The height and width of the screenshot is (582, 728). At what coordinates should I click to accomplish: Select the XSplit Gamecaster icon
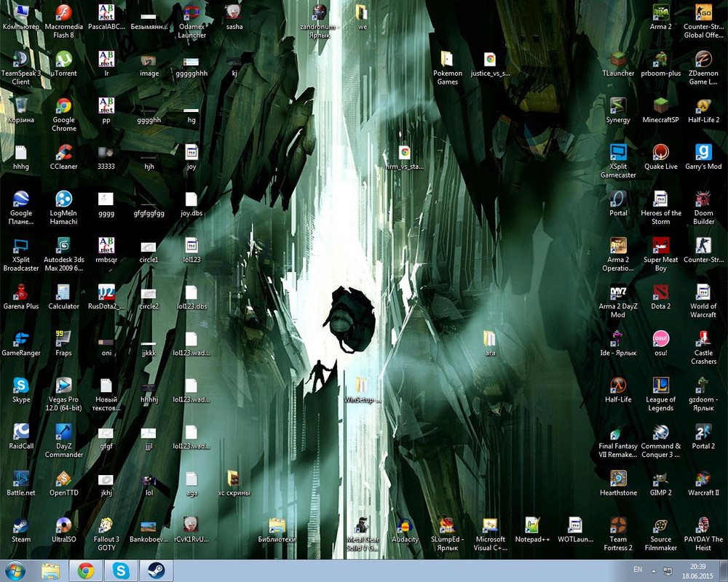pyautogui.click(x=618, y=162)
